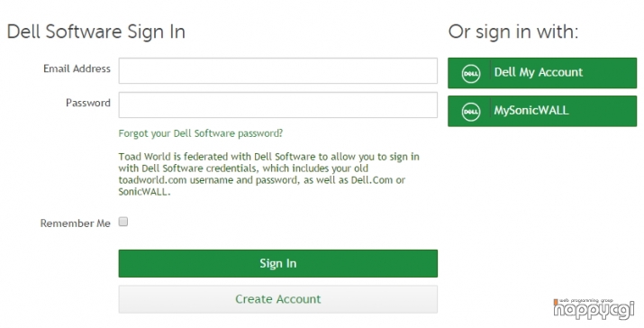Click the Dell logo beside MySonicWALL
The height and width of the screenshot is (328, 644).
[x=471, y=112]
